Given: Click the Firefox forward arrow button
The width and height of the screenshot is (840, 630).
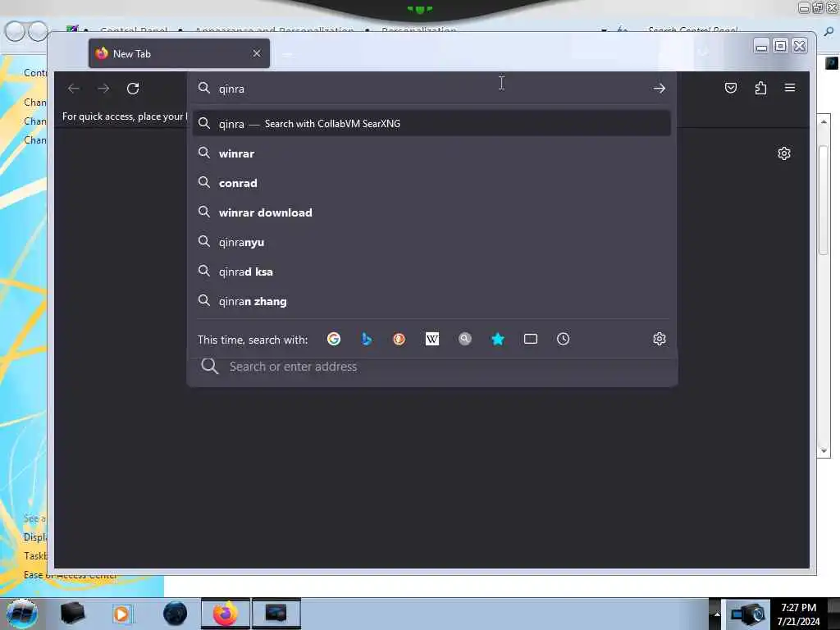Looking at the screenshot, I should click(x=103, y=89).
